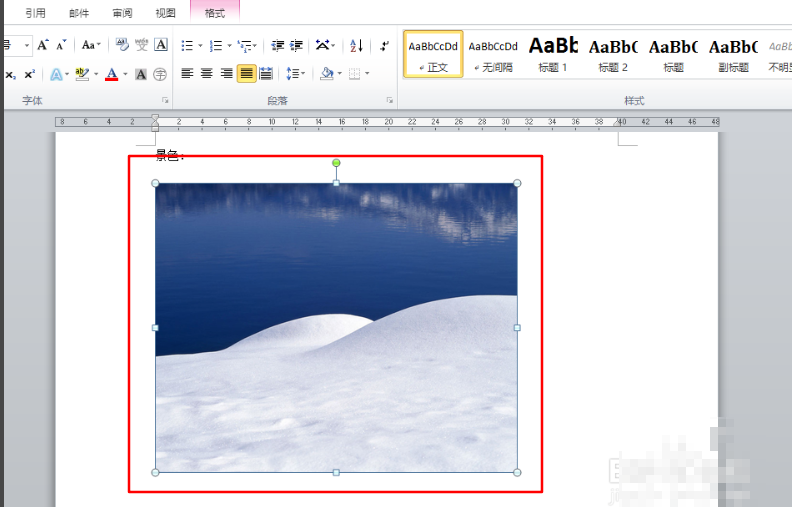Decrease paragraph indent
Image resolution: width=792 pixels, height=507 pixels.
pos(278,45)
